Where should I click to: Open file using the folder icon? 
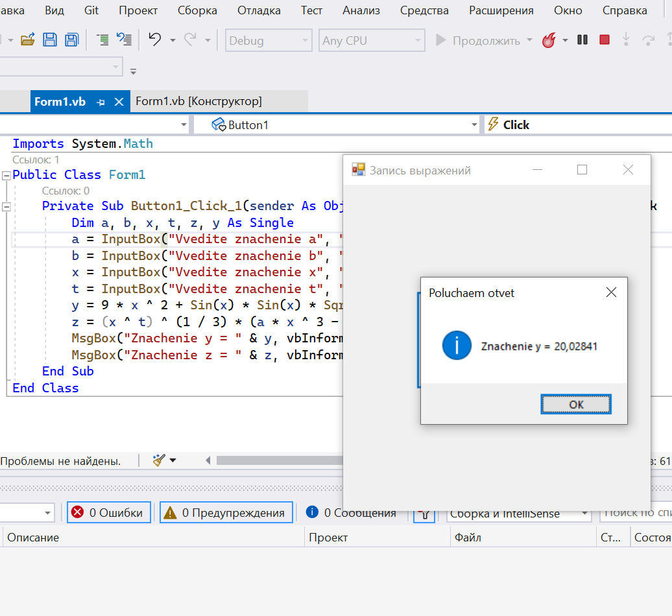[x=28, y=40]
